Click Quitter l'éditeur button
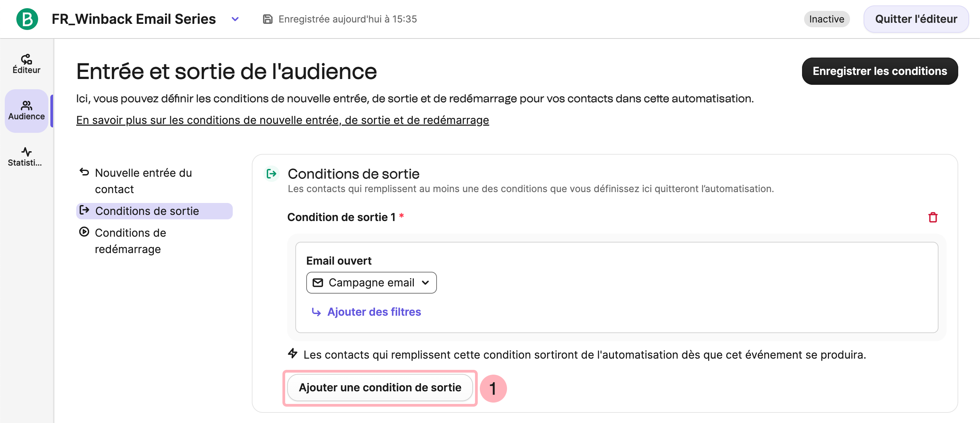The height and width of the screenshot is (423, 980). click(916, 19)
